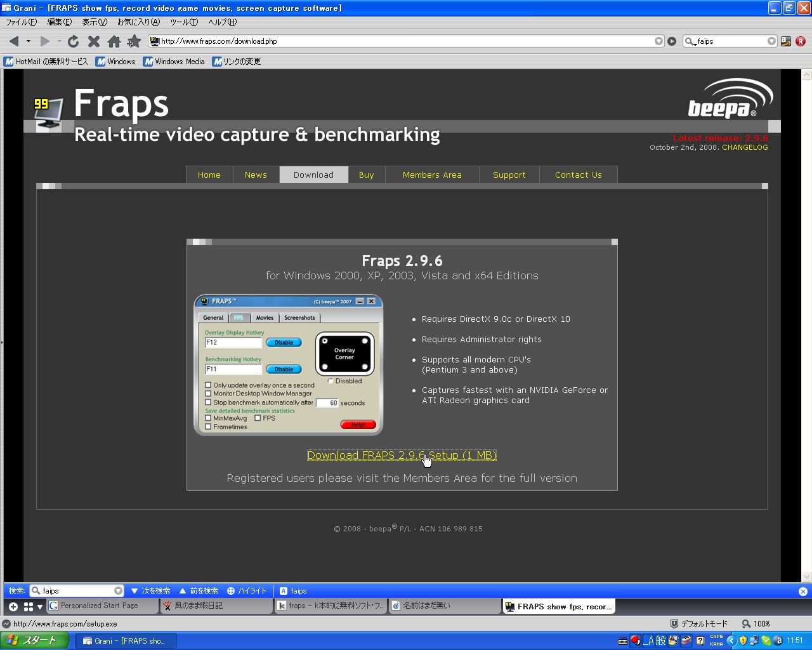Image resolution: width=812 pixels, height=650 pixels.
Task: Switch to Personalized Start Page tab
Action: 101,606
